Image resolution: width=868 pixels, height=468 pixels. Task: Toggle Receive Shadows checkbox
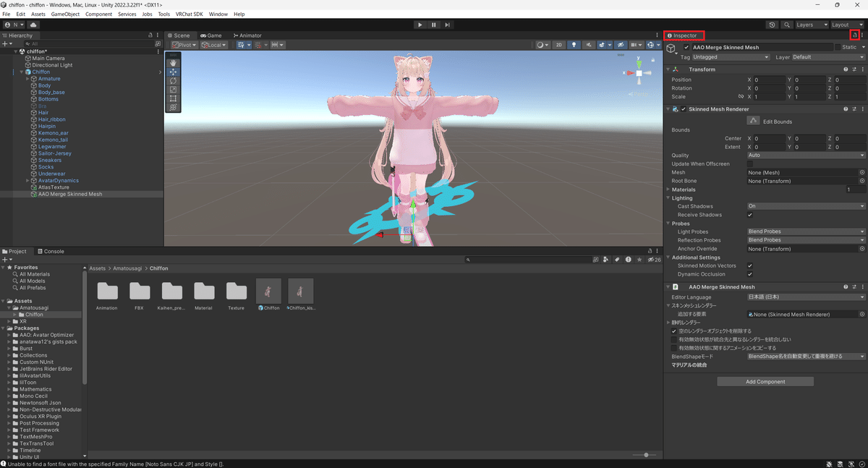tap(750, 215)
